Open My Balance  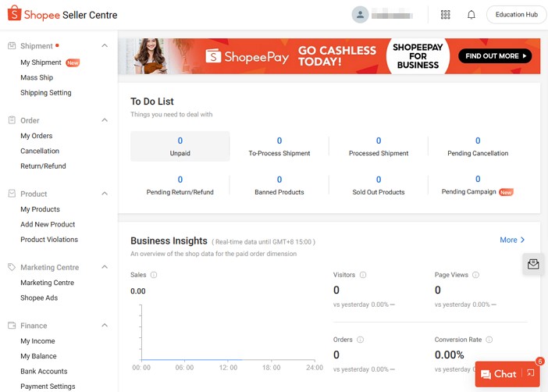click(38, 356)
